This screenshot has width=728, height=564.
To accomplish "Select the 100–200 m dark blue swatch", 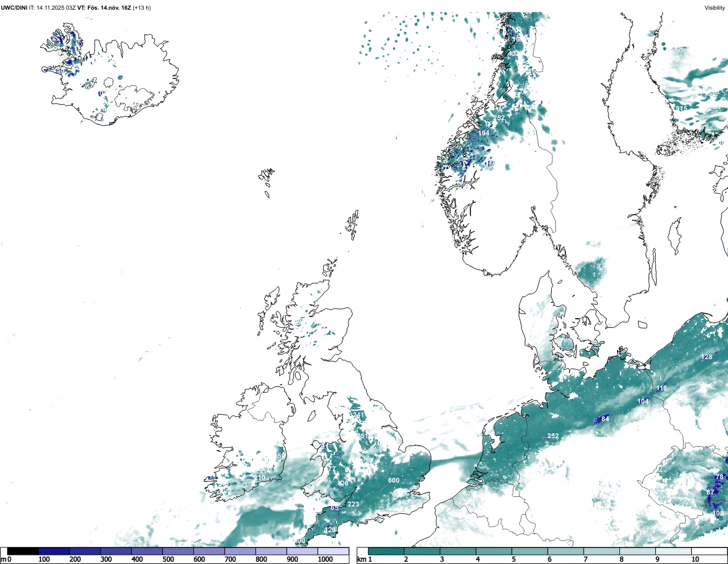I will [x=54, y=551].
